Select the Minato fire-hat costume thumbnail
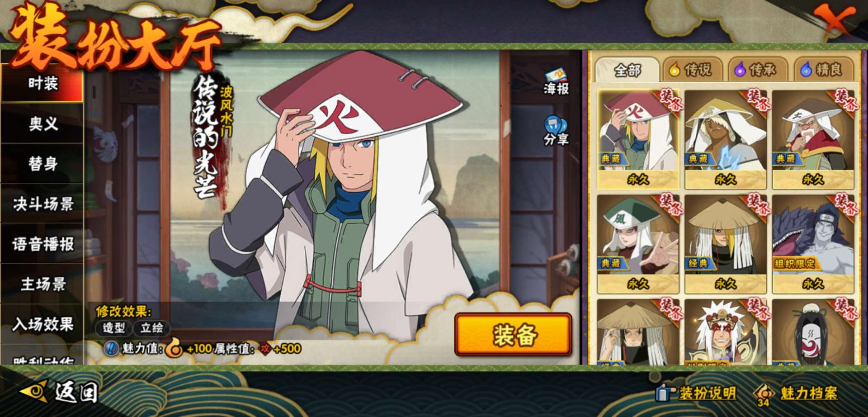The width and height of the screenshot is (868, 417). click(638, 139)
